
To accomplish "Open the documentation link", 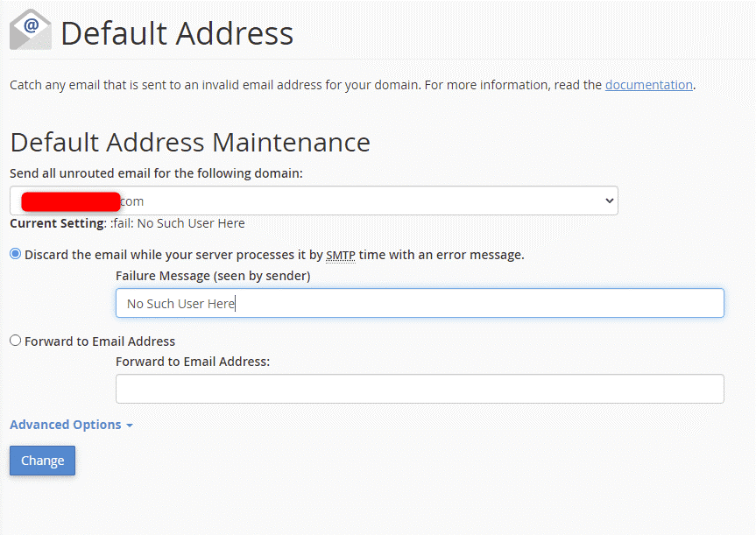I will pos(648,85).
